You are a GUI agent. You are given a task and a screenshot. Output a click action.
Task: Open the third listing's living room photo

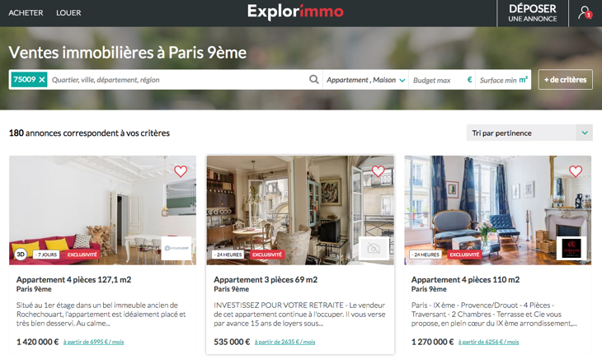[497, 210]
